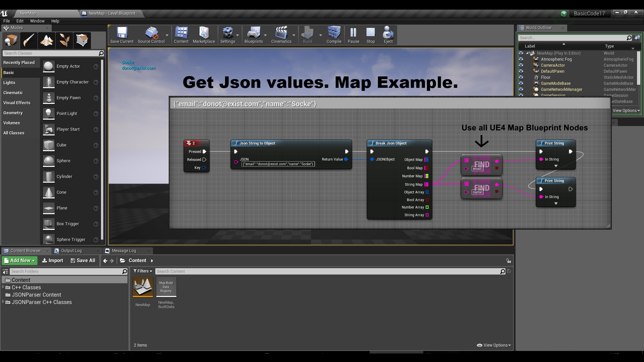
Task: Open World Outliner View Options
Action: click(x=626, y=111)
